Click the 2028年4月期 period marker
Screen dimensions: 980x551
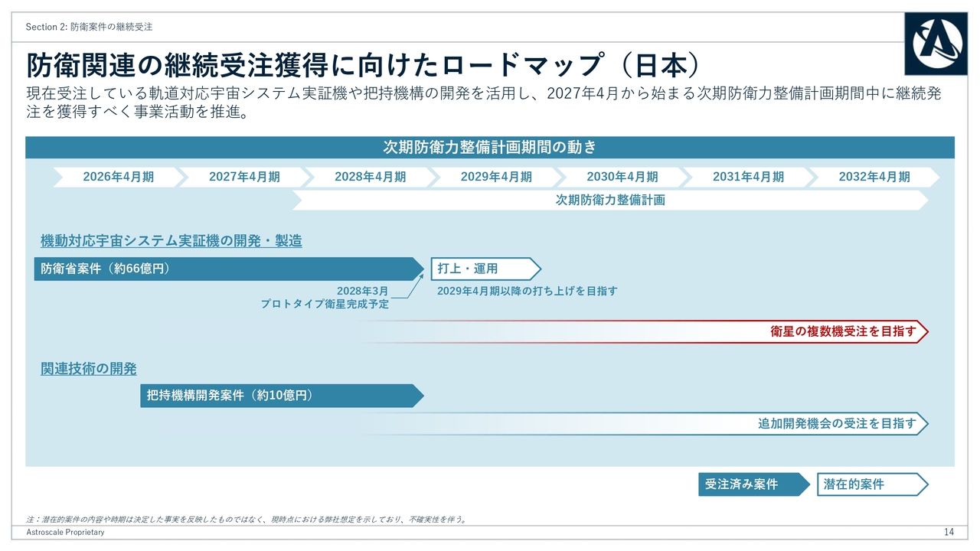click(370, 177)
